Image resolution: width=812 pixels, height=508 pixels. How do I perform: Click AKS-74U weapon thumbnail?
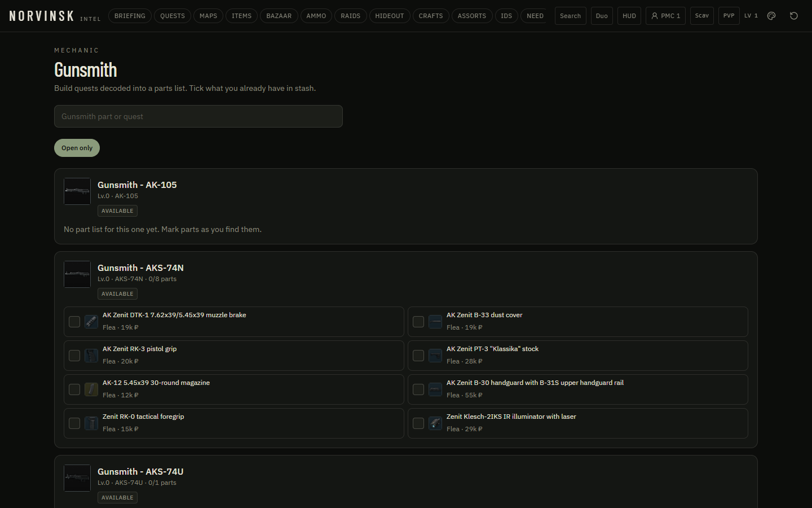pyautogui.click(x=77, y=478)
